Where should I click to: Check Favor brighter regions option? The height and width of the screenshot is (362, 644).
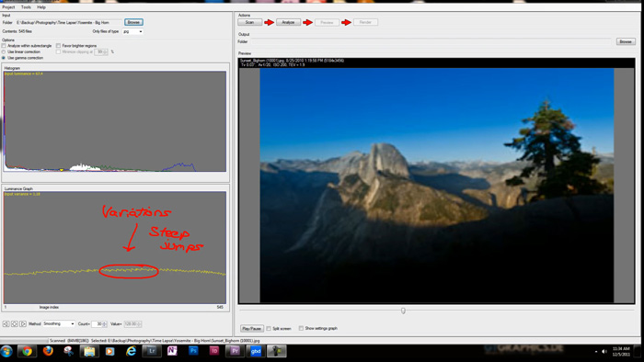coord(58,46)
